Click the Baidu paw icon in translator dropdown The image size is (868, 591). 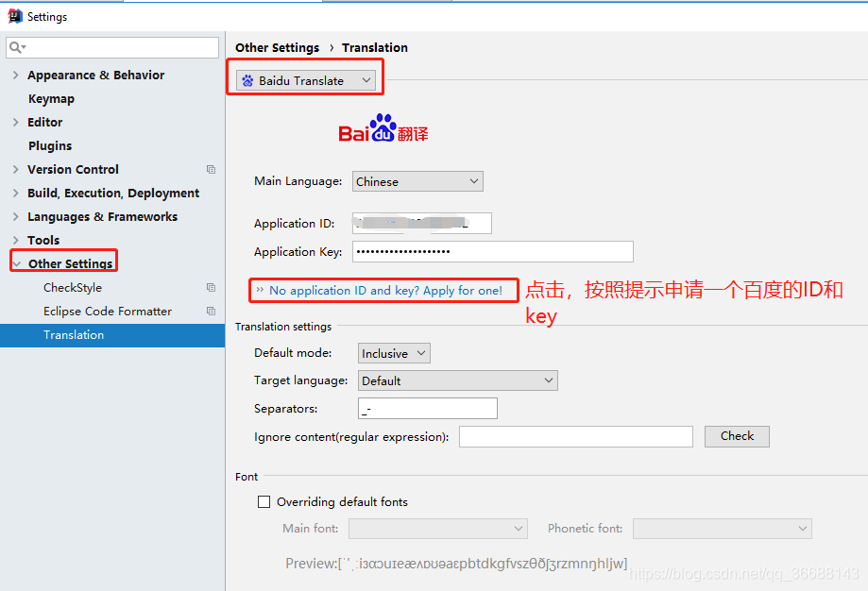(x=248, y=81)
